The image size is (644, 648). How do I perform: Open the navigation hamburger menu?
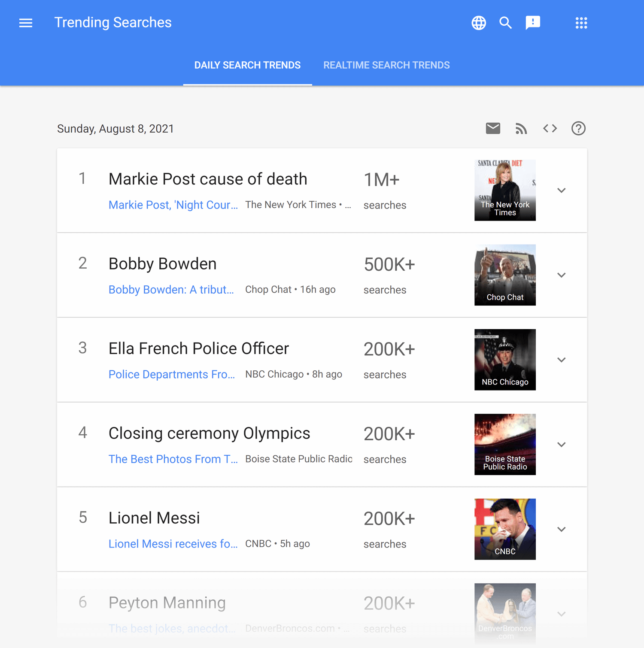point(25,22)
